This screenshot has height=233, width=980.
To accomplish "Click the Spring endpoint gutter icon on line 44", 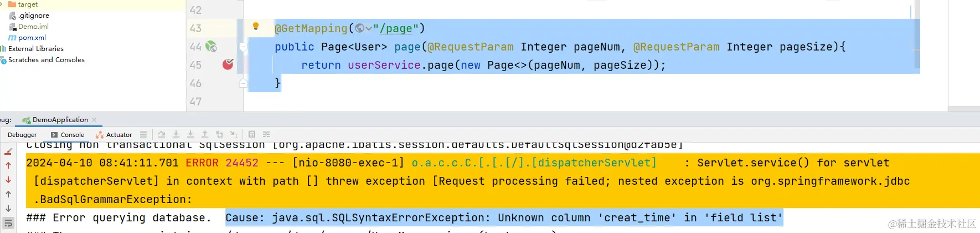I will [212, 47].
